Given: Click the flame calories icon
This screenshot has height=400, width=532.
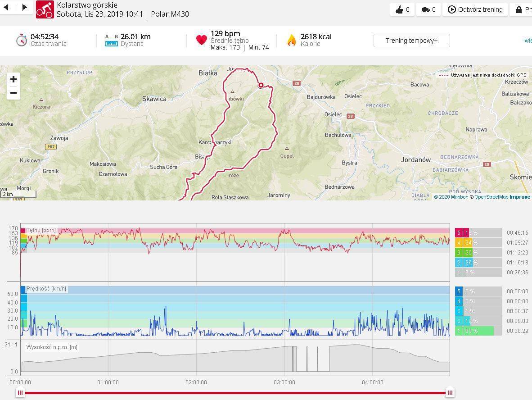Looking at the screenshot, I should point(292,40).
